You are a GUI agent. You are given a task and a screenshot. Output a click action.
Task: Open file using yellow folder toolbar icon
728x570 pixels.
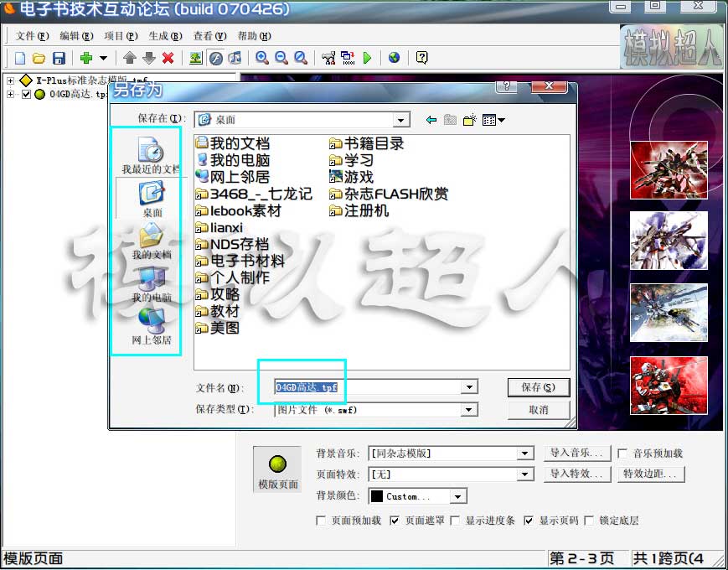click(39, 58)
